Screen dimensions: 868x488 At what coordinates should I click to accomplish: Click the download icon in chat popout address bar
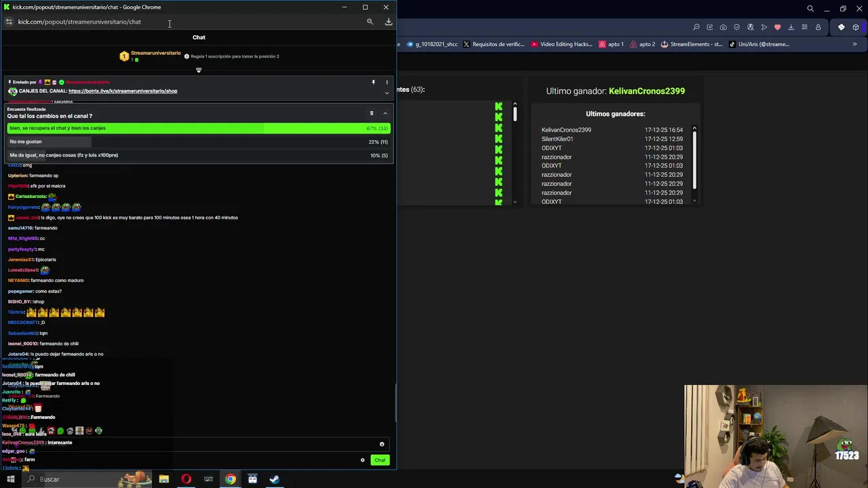click(389, 22)
